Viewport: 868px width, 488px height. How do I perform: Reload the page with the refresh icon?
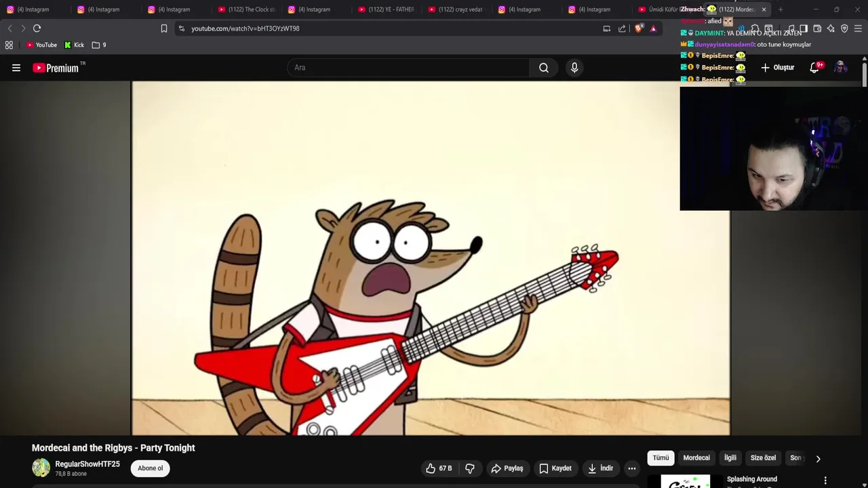point(37,28)
